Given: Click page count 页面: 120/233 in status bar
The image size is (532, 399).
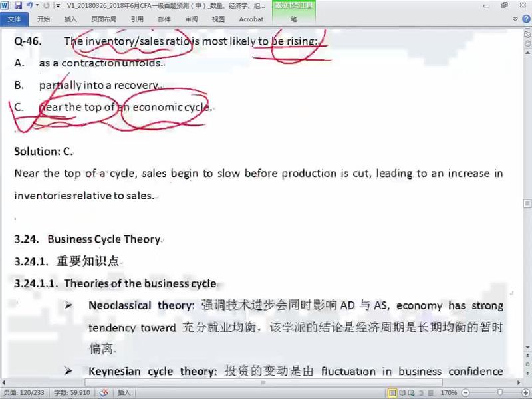Looking at the screenshot, I should (x=23, y=393).
